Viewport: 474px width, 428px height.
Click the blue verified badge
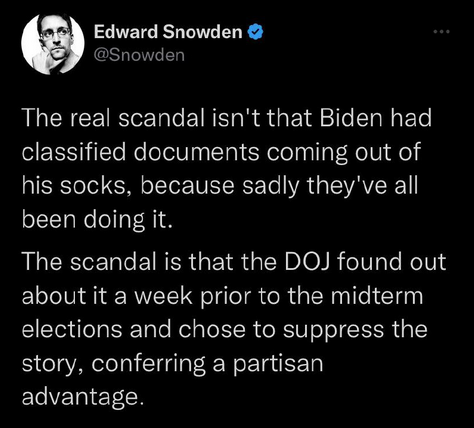(x=256, y=32)
